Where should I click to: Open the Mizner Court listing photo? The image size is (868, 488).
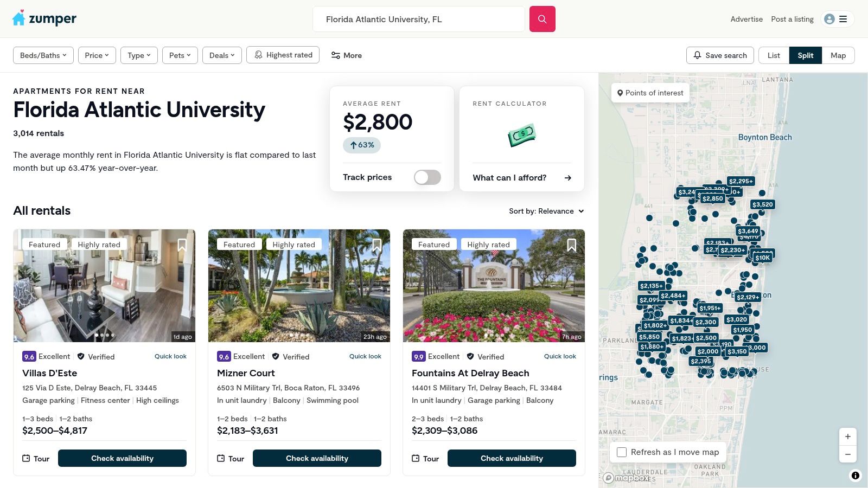[299, 286]
